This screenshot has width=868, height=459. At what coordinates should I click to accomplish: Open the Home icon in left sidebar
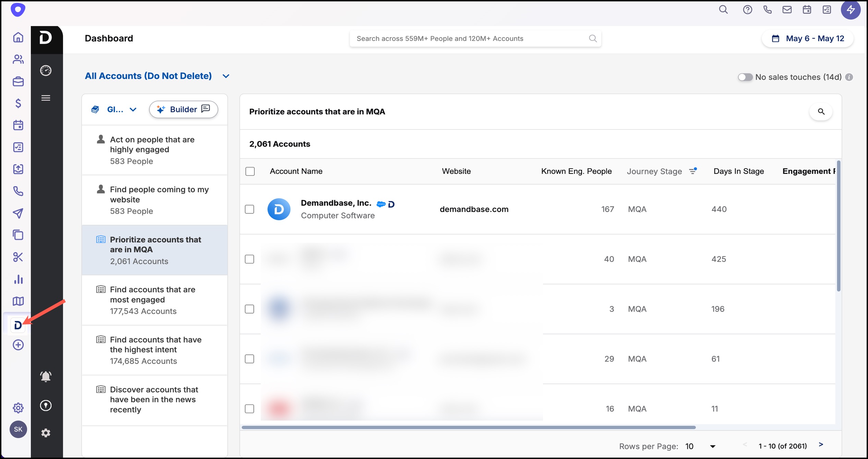[x=18, y=37]
